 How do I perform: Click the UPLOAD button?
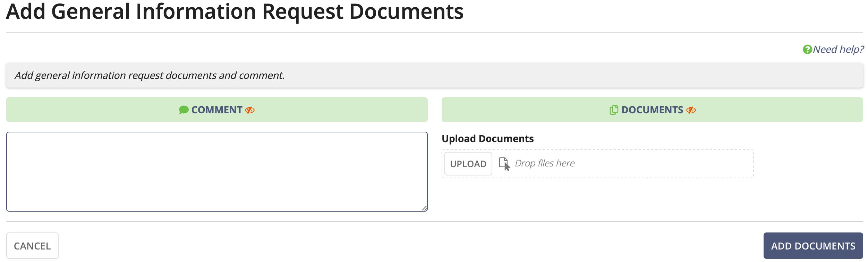click(468, 163)
